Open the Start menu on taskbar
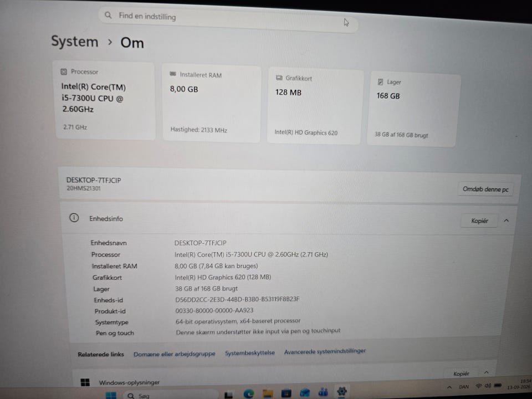The width and height of the screenshot is (532, 399). tap(111, 395)
